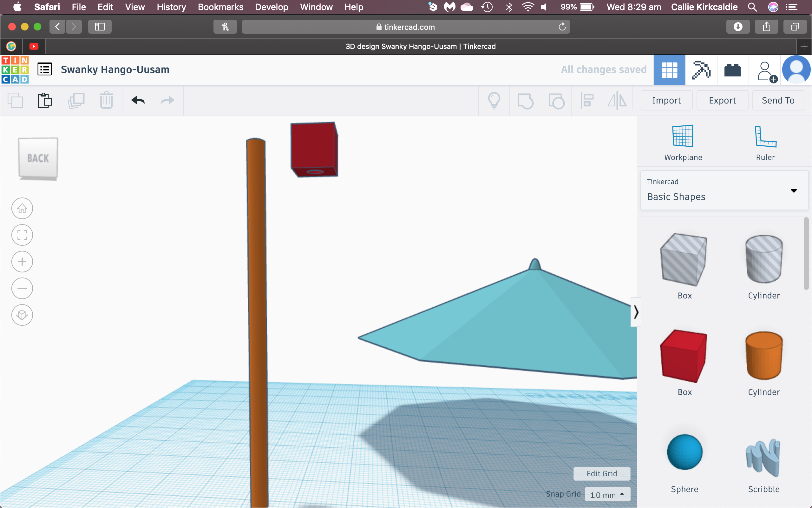Open Safari History menu

171,7
